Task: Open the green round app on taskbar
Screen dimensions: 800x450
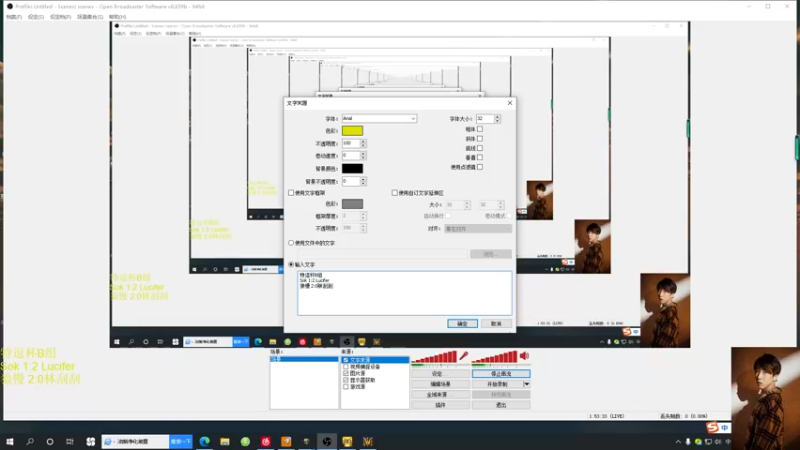Action: point(245,441)
